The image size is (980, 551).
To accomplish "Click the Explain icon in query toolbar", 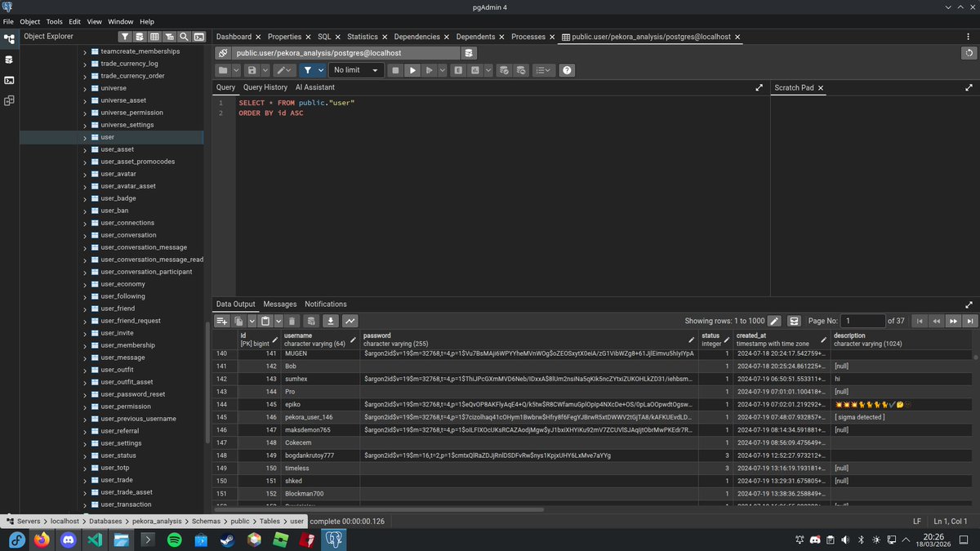I will [x=458, y=70].
